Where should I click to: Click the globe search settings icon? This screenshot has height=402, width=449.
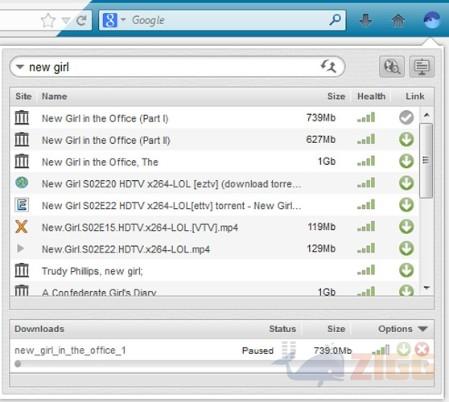coord(392,66)
